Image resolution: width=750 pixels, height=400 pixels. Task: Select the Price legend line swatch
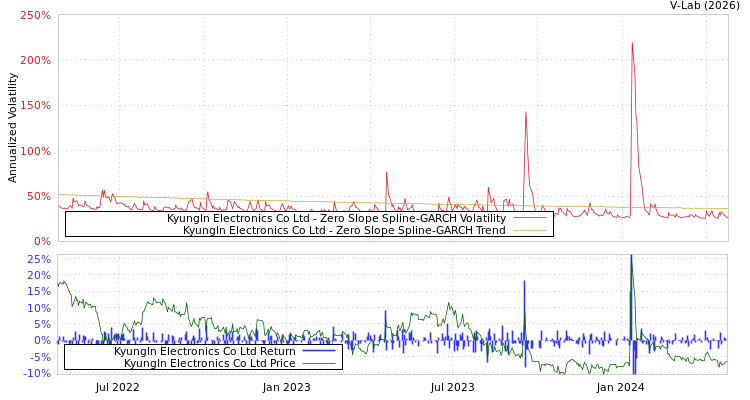pyautogui.click(x=318, y=363)
